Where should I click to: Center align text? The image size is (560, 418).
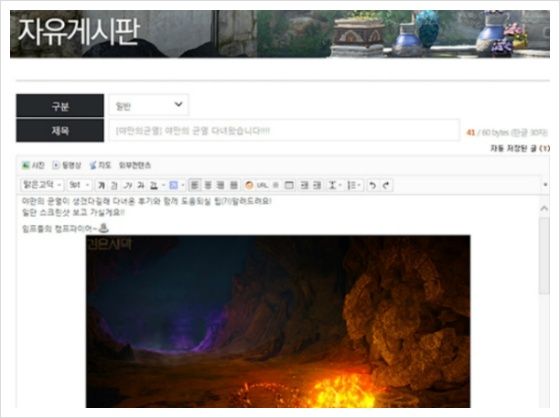click(208, 185)
